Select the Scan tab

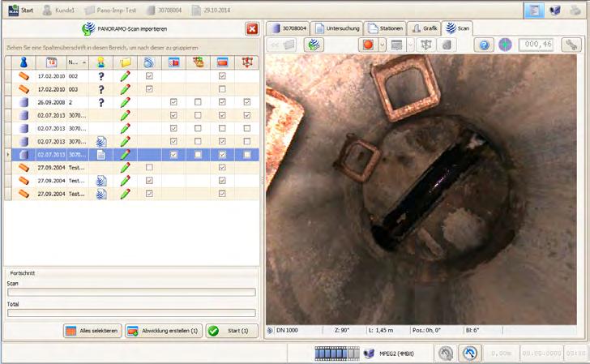[x=457, y=28]
